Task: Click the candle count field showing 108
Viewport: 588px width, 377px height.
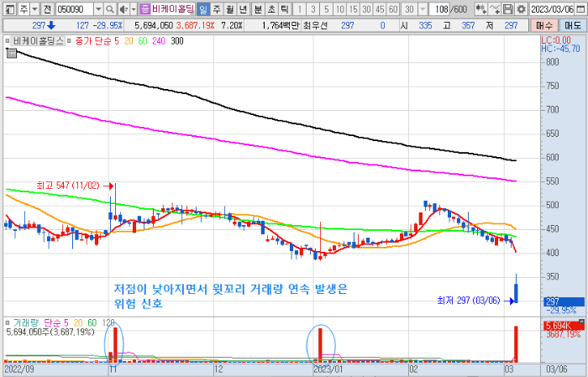Action: pyautogui.click(x=439, y=9)
